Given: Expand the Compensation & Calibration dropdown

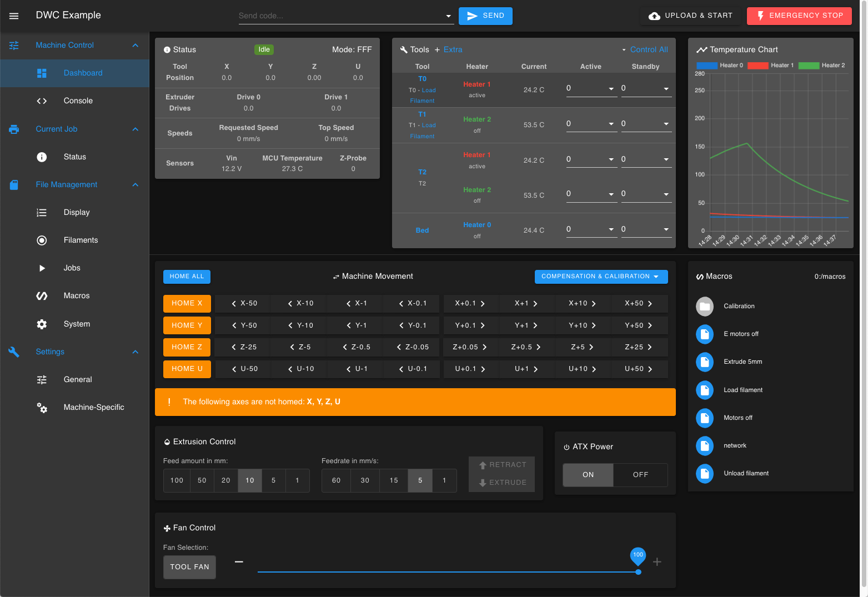Looking at the screenshot, I should 601,276.
